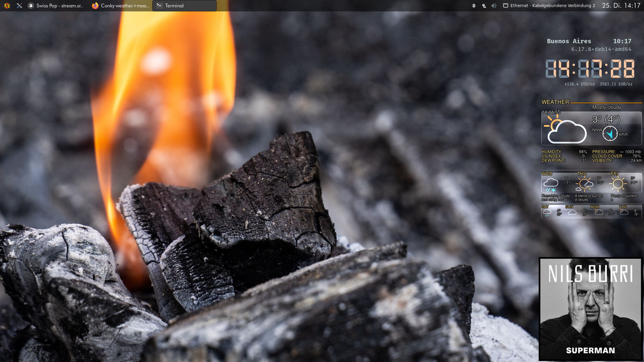Click the X-shaped tools icon in the panel
This screenshot has height=362, width=644.
[x=19, y=6]
